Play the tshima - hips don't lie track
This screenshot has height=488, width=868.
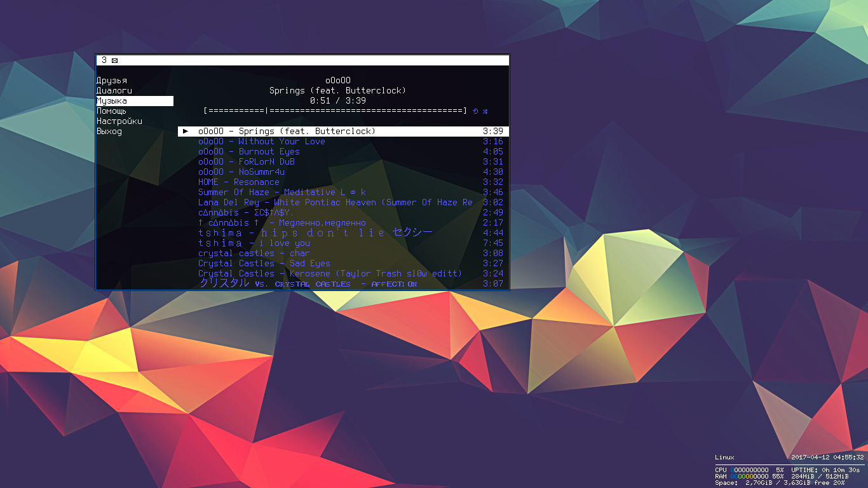pyautogui.click(x=344, y=233)
